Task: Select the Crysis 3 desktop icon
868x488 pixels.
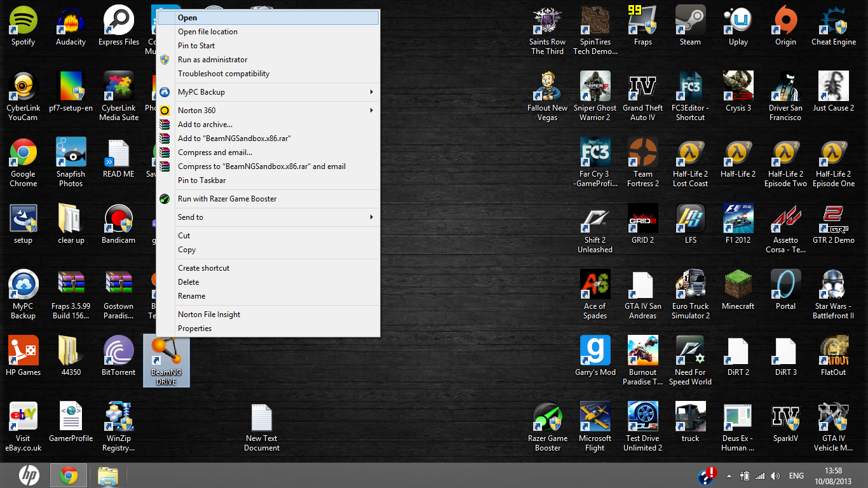Action: [x=738, y=92]
